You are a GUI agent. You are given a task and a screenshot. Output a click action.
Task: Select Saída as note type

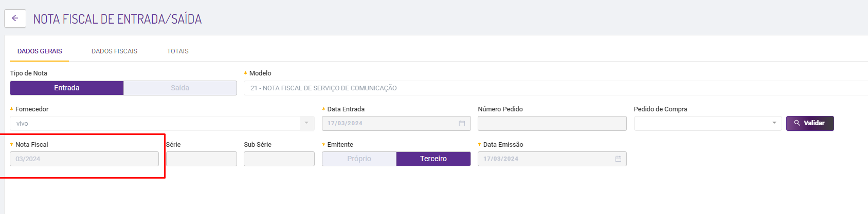pos(180,88)
